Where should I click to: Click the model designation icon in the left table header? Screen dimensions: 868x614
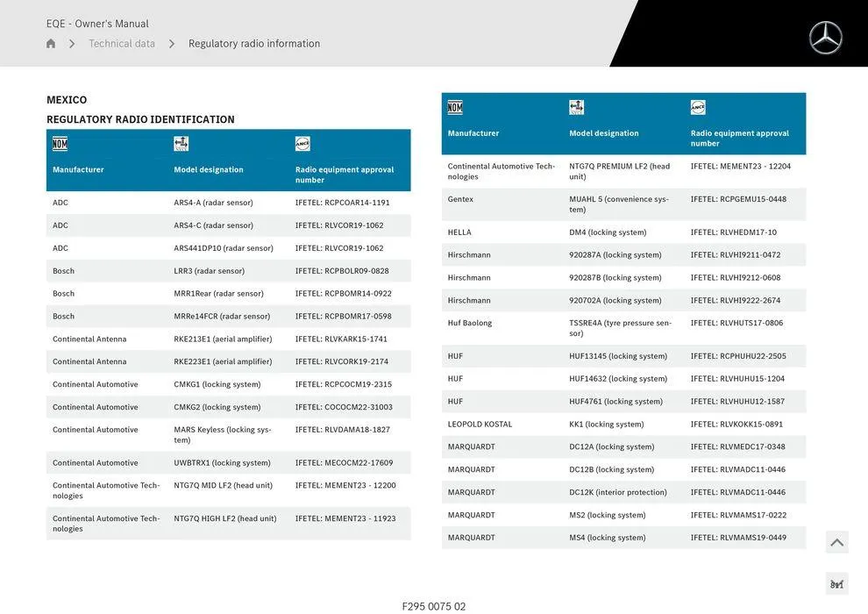pyautogui.click(x=181, y=144)
